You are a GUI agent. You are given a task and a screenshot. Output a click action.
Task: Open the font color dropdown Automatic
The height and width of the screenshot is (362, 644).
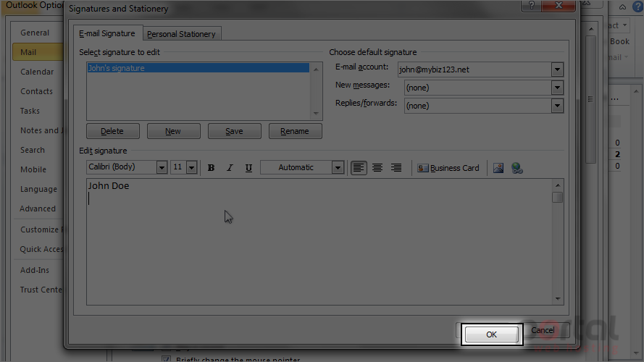point(338,167)
